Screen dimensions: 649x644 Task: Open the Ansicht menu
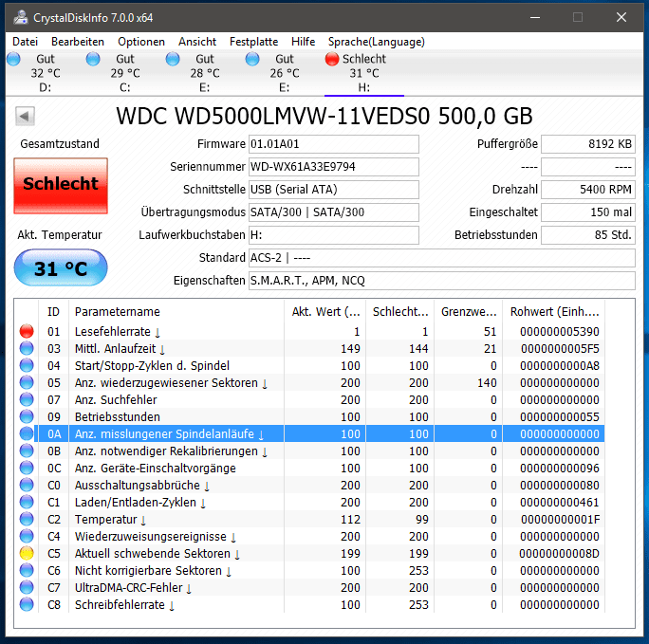click(x=197, y=42)
